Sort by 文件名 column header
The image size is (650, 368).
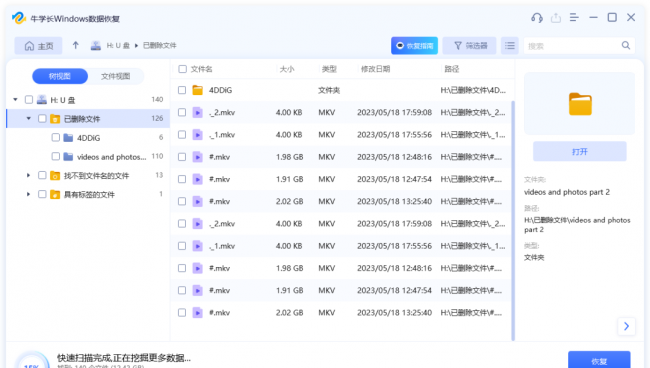point(201,69)
